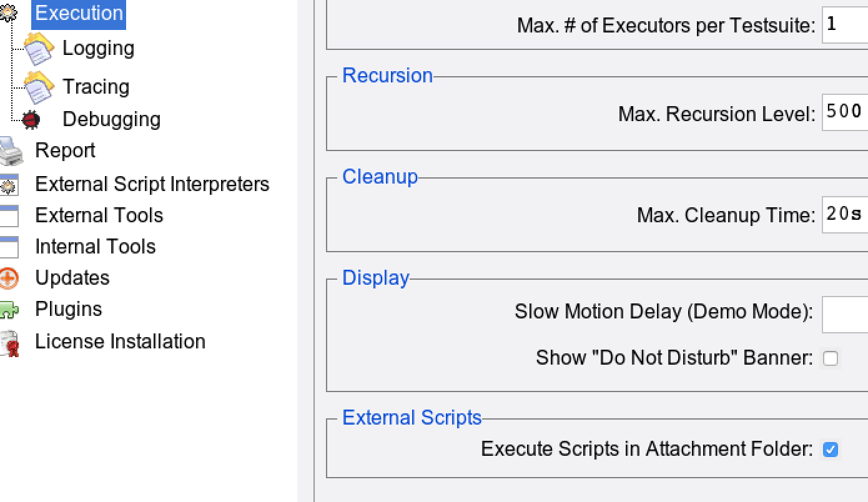The width and height of the screenshot is (868, 502).
Task: Click the Slow Motion Delay input field
Action: 845,315
